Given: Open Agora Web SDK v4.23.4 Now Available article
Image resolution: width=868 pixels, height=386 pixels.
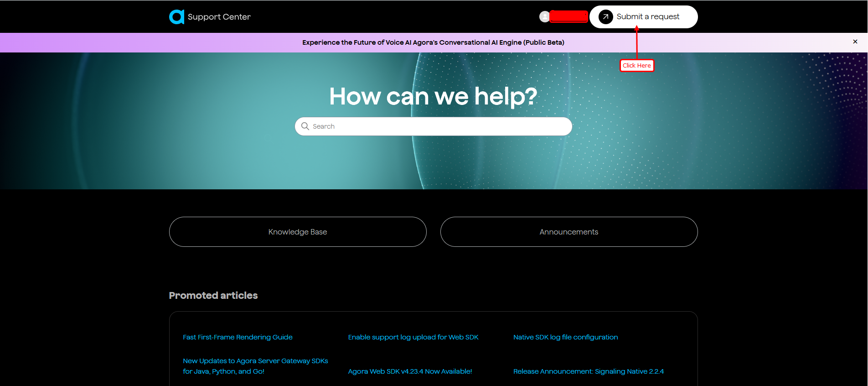Looking at the screenshot, I should (x=410, y=371).
